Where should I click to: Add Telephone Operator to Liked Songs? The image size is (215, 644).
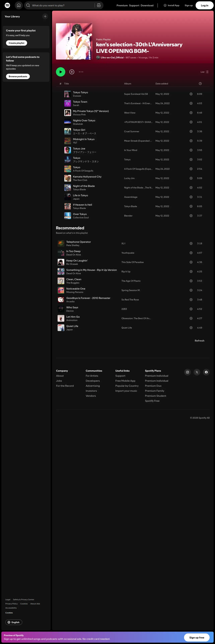[x=191, y=243]
